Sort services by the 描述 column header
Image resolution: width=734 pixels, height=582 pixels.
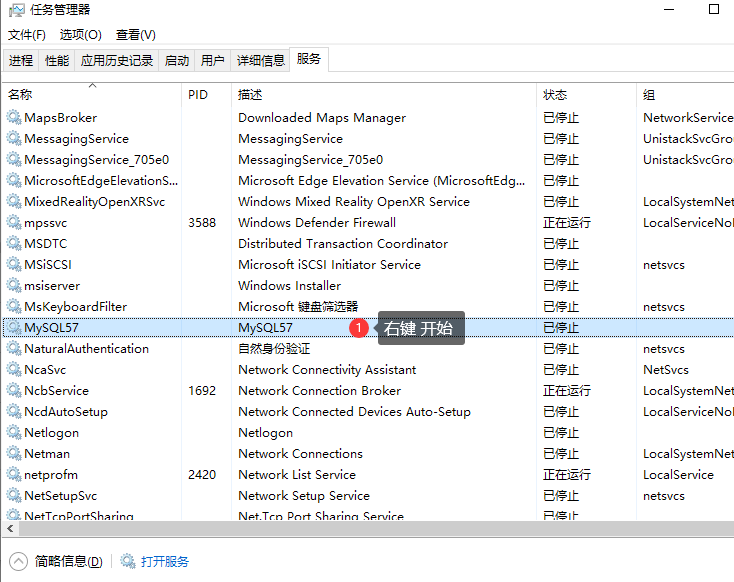250,95
